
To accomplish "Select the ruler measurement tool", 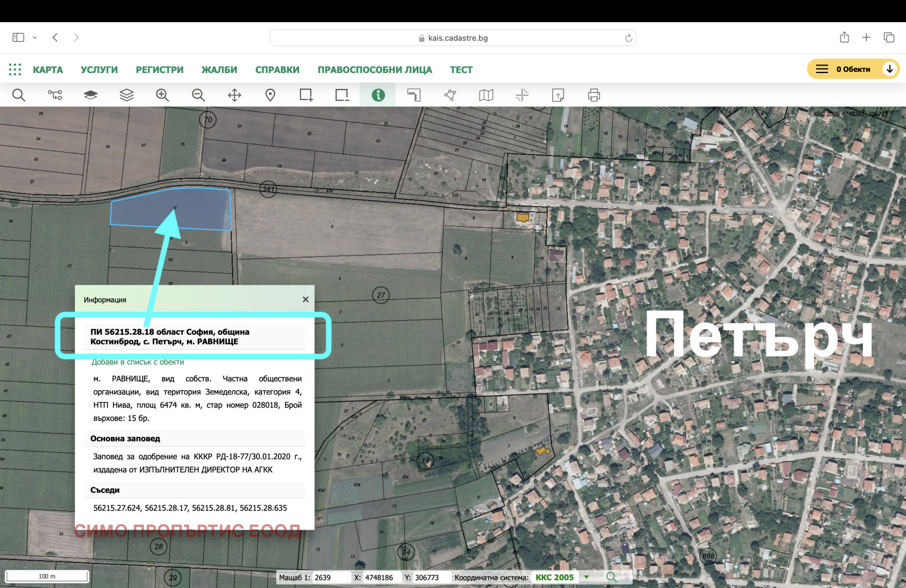I will 414,95.
